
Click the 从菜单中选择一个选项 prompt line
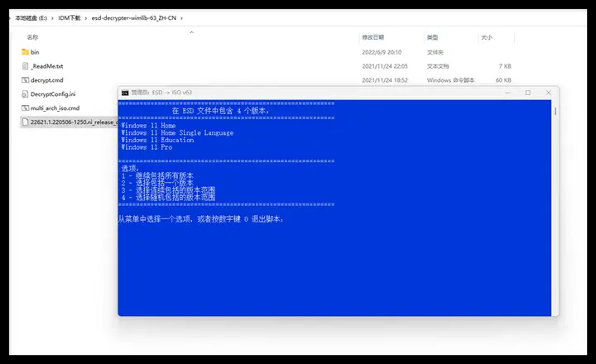[x=201, y=219]
